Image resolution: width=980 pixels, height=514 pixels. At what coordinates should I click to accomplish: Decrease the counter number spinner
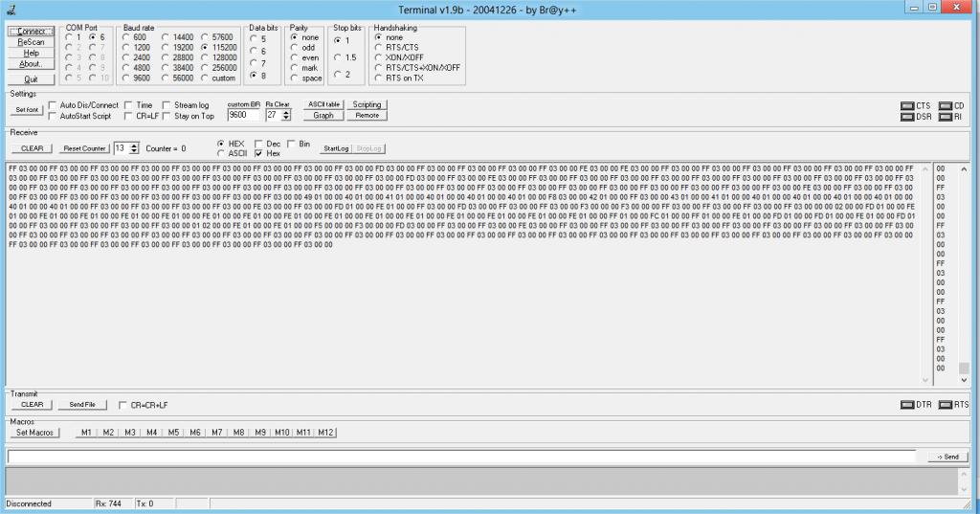click(x=134, y=151)
